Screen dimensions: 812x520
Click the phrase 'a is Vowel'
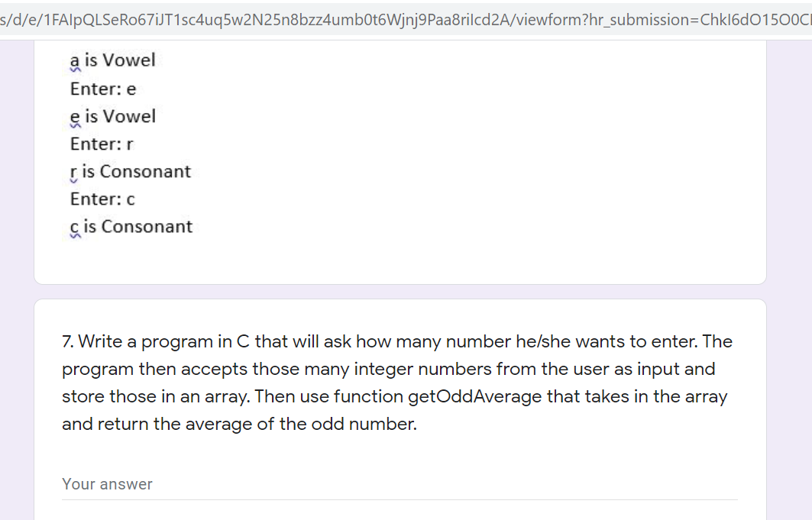pyautogui.click(x=112, y=60)
